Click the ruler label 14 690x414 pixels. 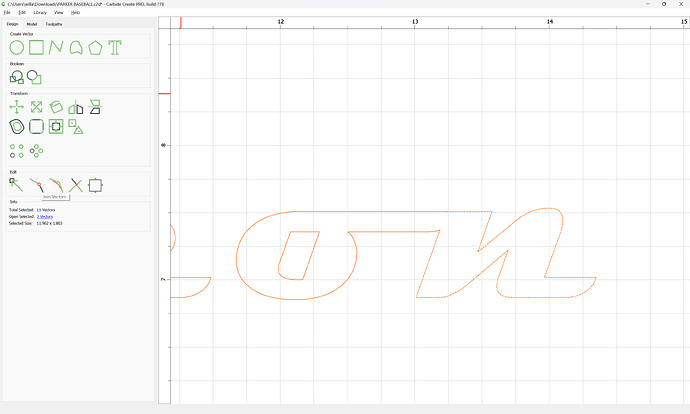[550, 22]
